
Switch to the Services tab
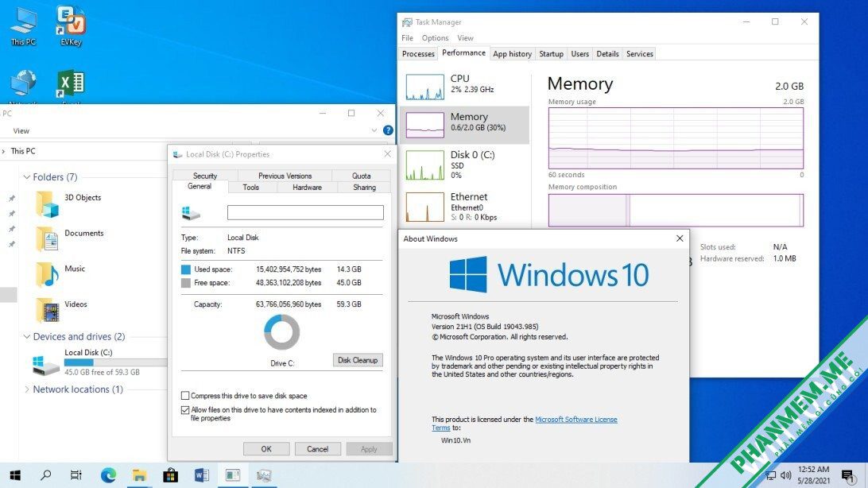639,54
